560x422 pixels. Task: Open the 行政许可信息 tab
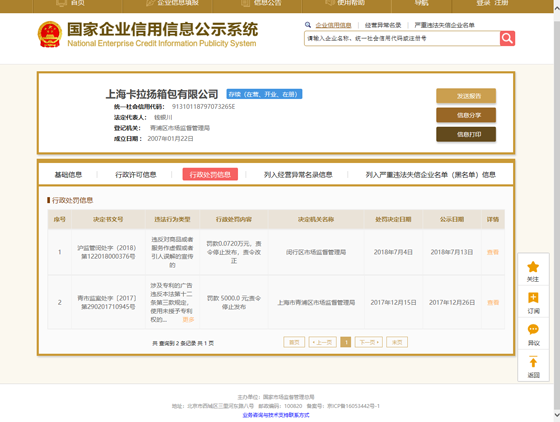tap(136, 175)
